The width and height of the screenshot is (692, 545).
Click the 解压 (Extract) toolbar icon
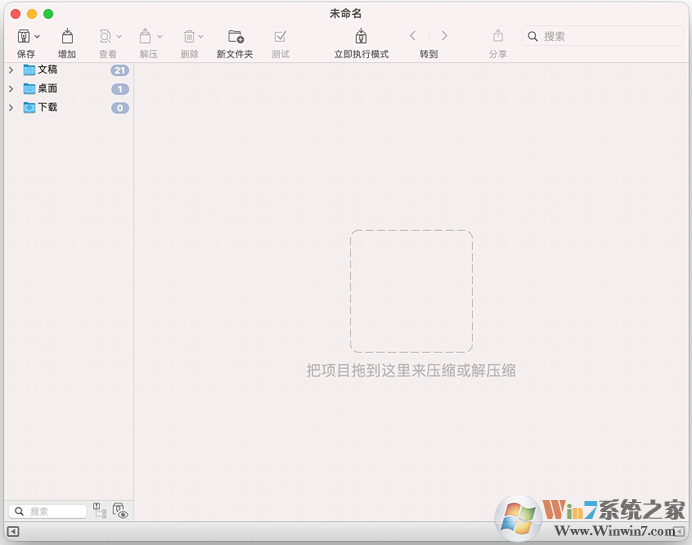click(x=145, y=36)
